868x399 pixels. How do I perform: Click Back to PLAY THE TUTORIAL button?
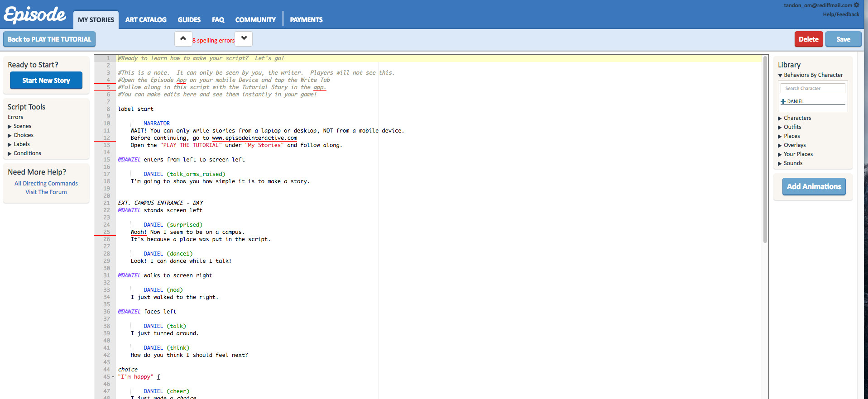click(x=49, y=39)
